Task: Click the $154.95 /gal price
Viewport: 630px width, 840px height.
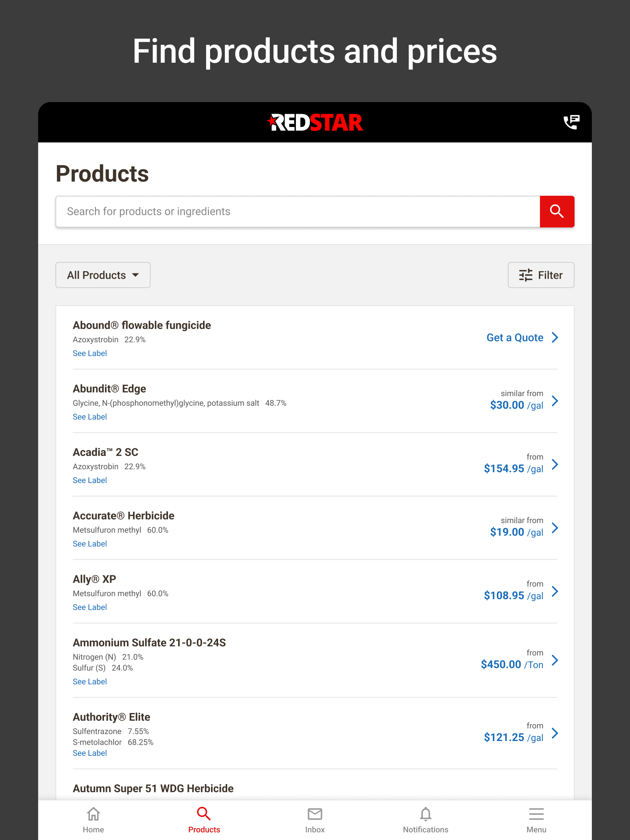Action: point(513,469)
